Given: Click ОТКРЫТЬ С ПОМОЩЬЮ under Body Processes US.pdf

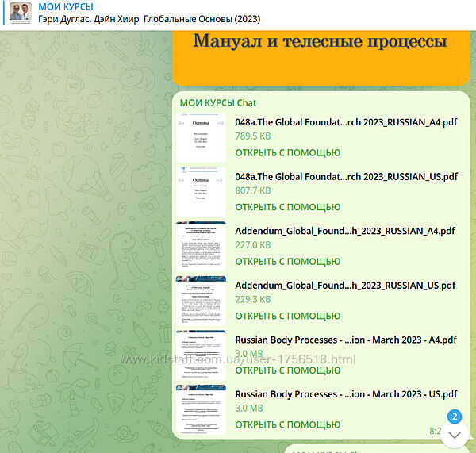Looking at the screenshot, I should [x=287, y=424].
